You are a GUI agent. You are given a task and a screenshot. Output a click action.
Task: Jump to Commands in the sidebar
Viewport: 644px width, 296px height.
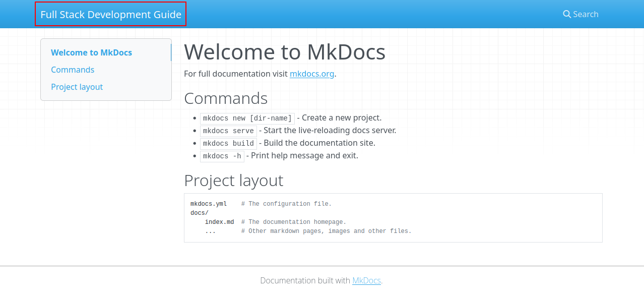73,70
